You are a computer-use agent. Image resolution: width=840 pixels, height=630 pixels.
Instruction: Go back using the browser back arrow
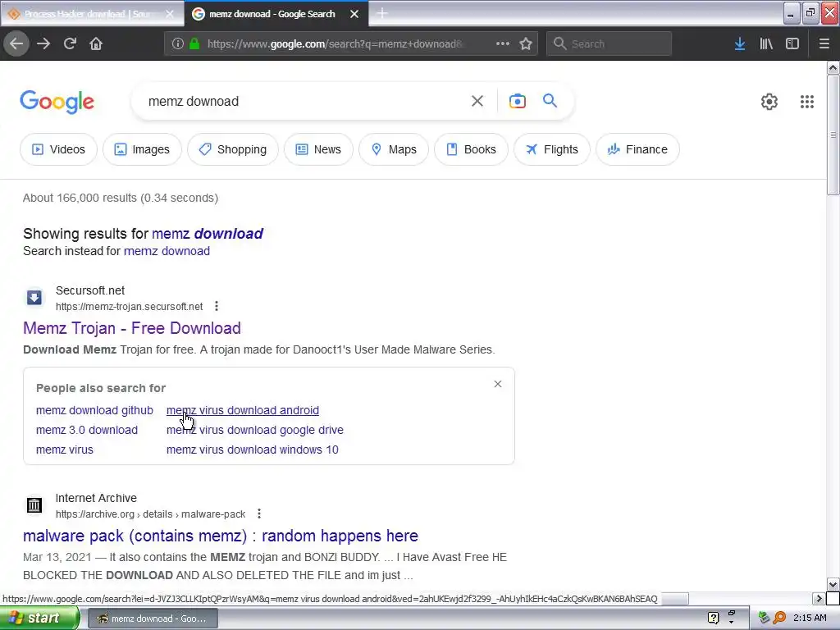[x=16, y=44]
